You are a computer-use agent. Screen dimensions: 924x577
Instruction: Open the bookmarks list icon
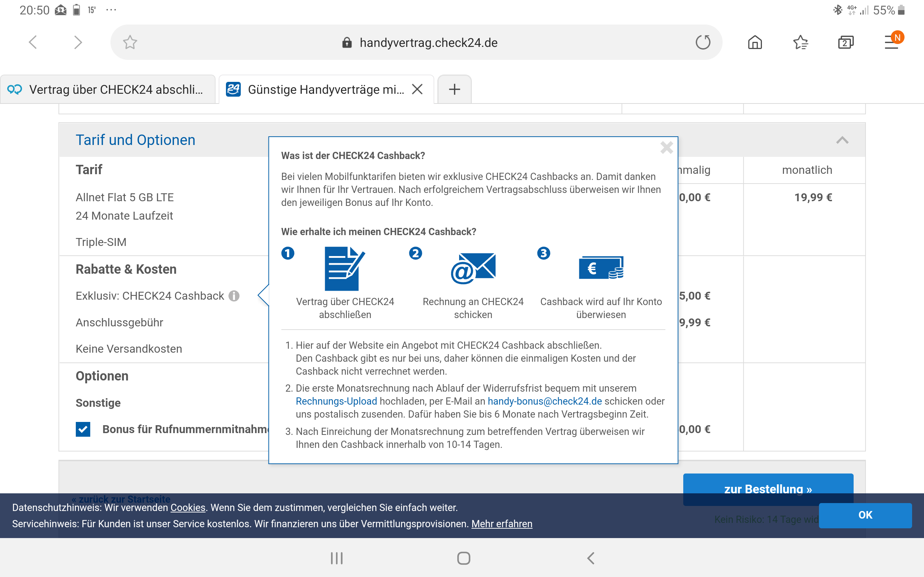tap(800, 42)
